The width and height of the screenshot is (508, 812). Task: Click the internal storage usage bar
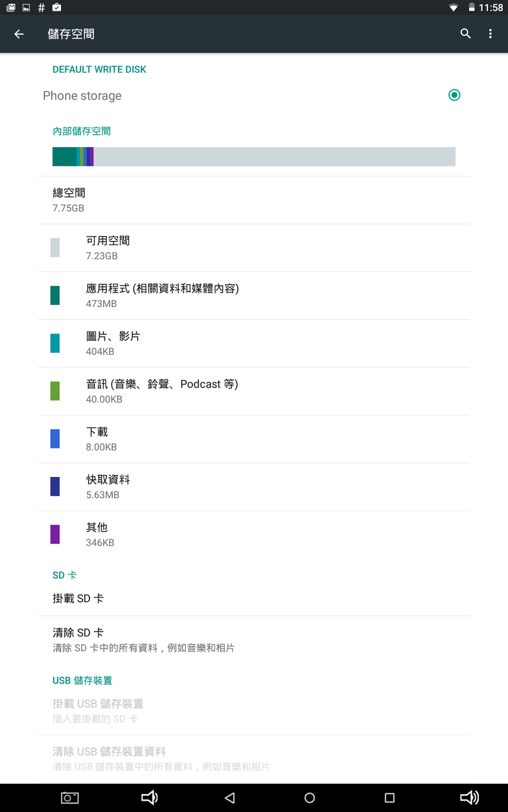pyautogui.click(x=254, y=157)
